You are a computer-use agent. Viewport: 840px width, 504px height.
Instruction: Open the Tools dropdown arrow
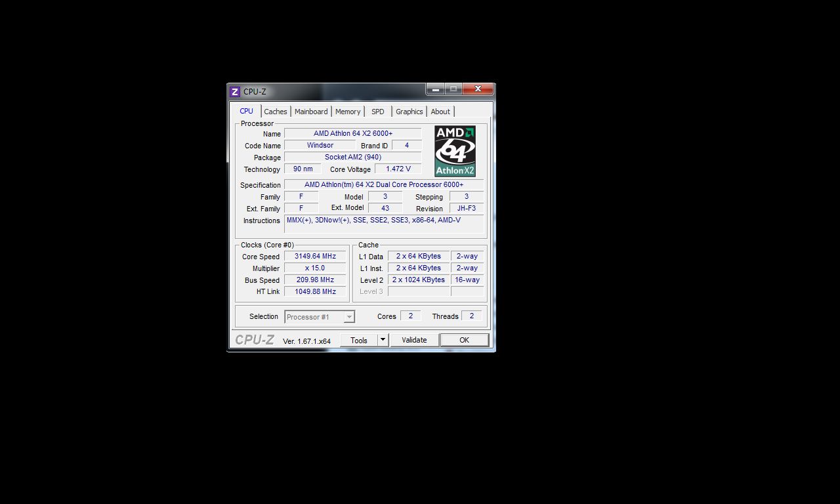coord(383,340)
